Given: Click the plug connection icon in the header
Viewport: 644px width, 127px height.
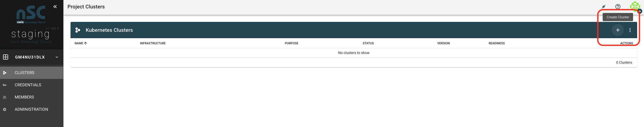Looking at the screenshot, I should tap(604, 7).
